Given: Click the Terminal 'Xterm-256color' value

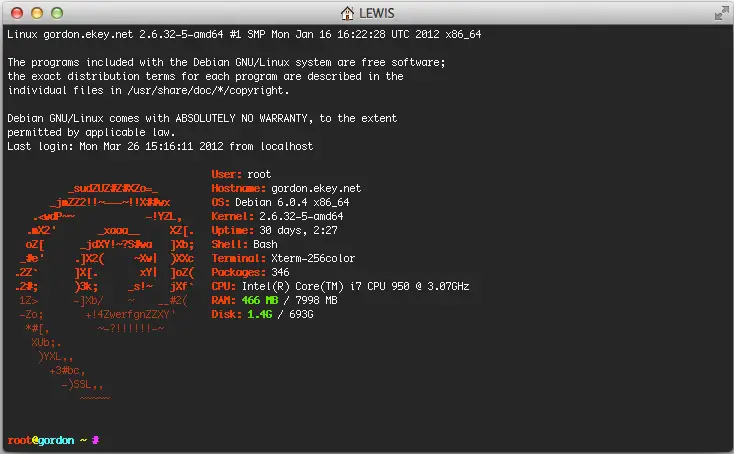Looking at the screenshot, I should point(313,258).
